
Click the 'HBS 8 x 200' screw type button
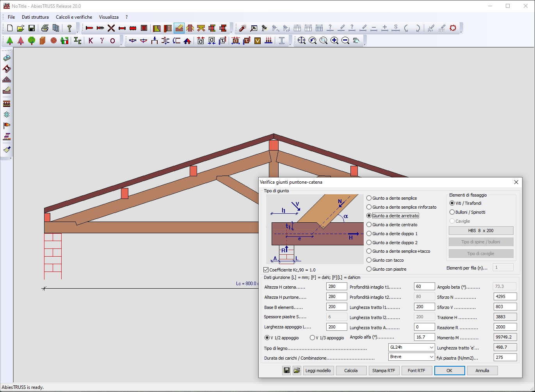481,231
